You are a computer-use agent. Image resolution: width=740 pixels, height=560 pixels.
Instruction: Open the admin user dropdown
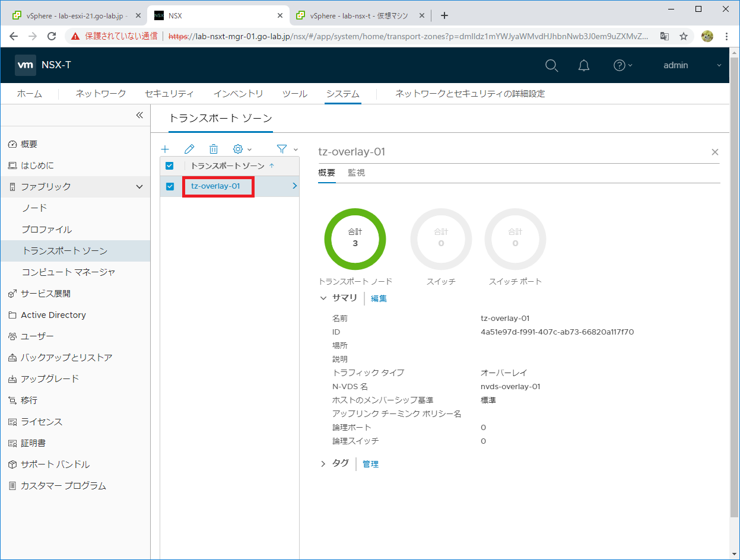692,66
